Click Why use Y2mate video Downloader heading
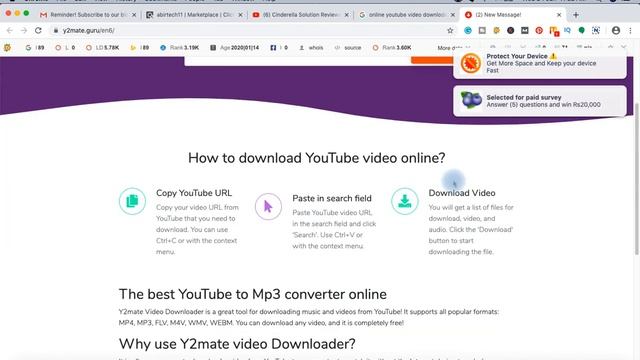The image size is (640, 360). click(x=237, y=344)
